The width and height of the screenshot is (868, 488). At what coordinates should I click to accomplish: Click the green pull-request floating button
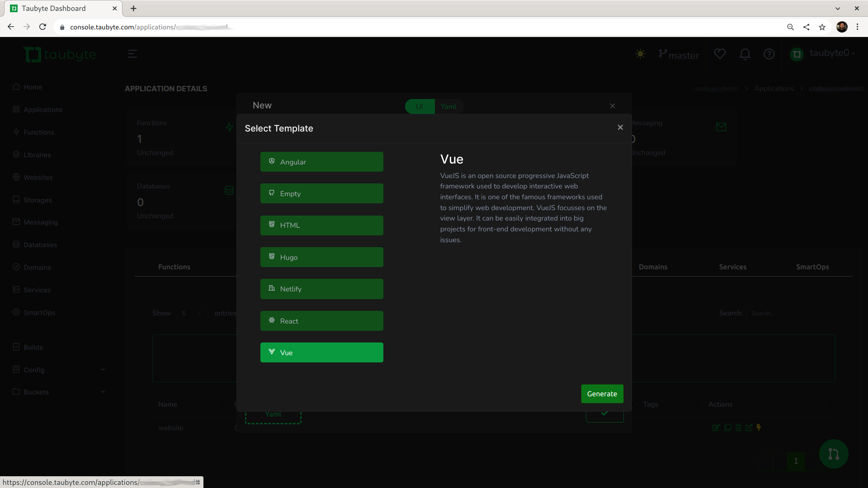833,454
